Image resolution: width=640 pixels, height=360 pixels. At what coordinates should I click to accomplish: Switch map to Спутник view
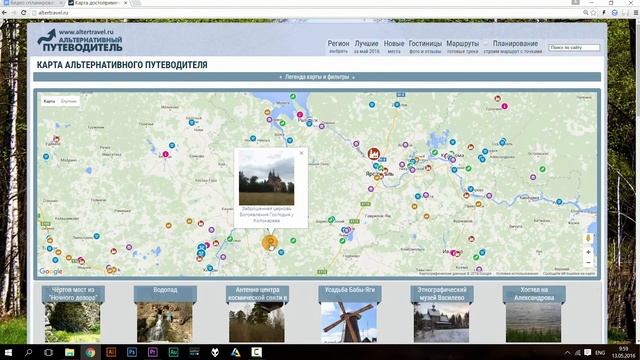69,101
